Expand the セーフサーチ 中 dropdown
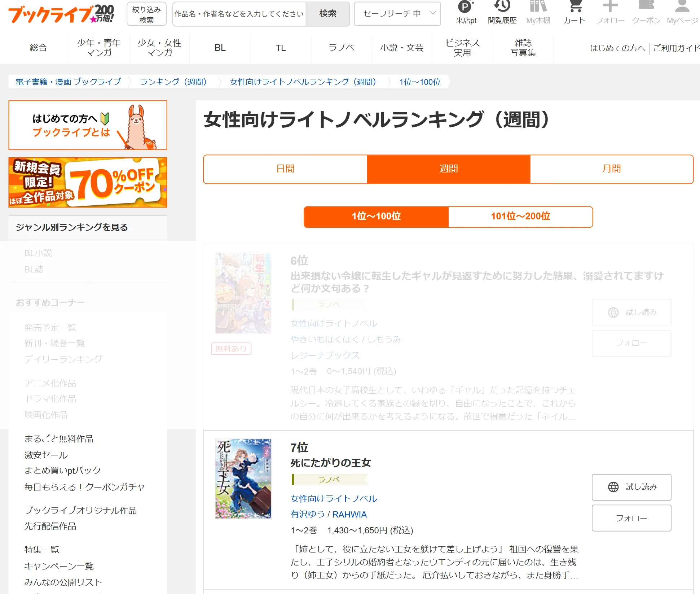This screenshot has width=700, height=594. 397,14
